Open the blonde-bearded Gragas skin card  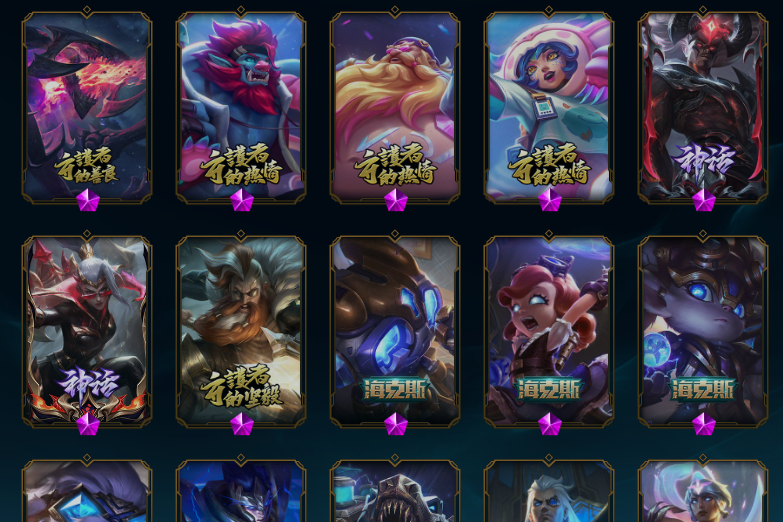394,108
